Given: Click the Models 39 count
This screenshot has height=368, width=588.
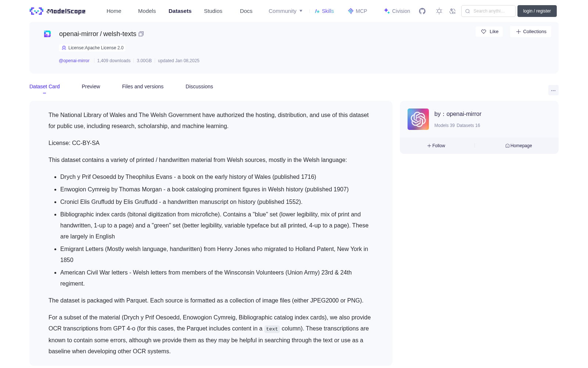Looking at the screenshot, I should click(444, 125).
